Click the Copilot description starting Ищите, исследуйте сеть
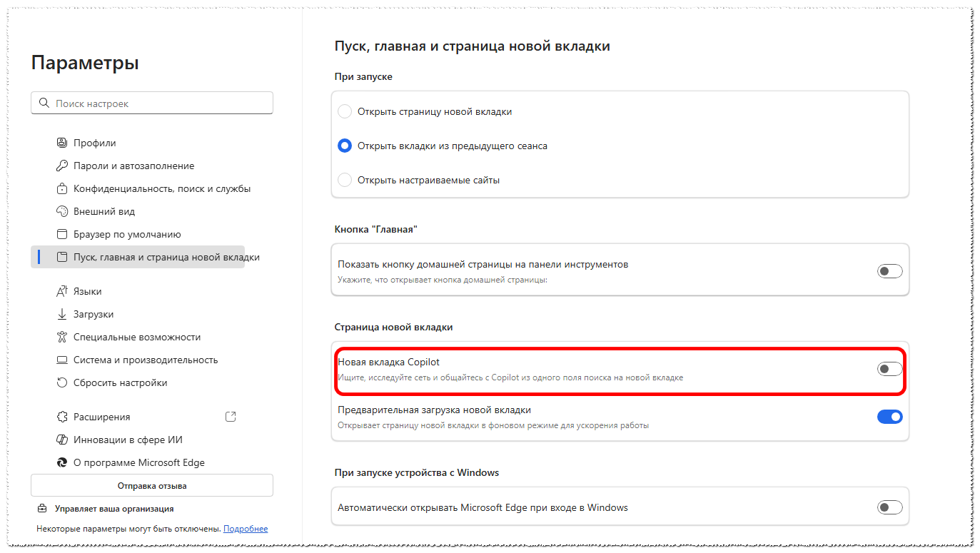The image size is (980, 553). [510, 377]
